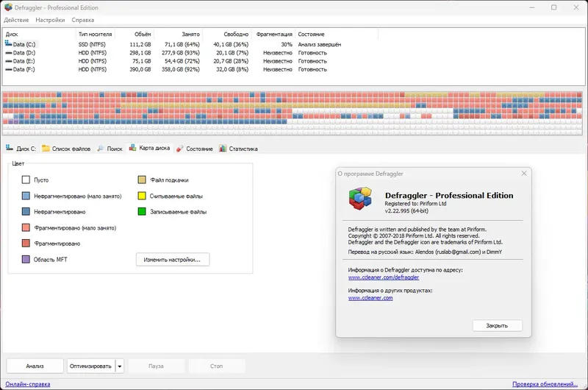This screenshot has height=390, width=588.
Task: Select the Data (D:) drive icon
Action: click(x=8, y=53)
